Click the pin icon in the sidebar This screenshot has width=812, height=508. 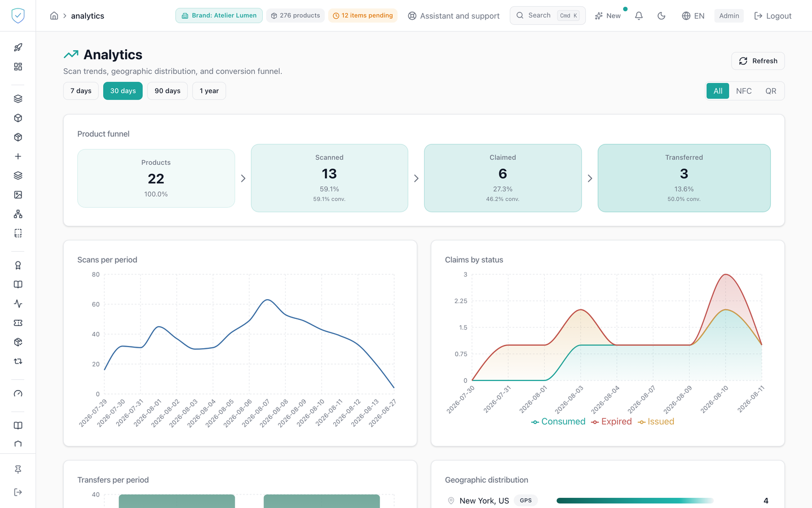click(18, 470)
